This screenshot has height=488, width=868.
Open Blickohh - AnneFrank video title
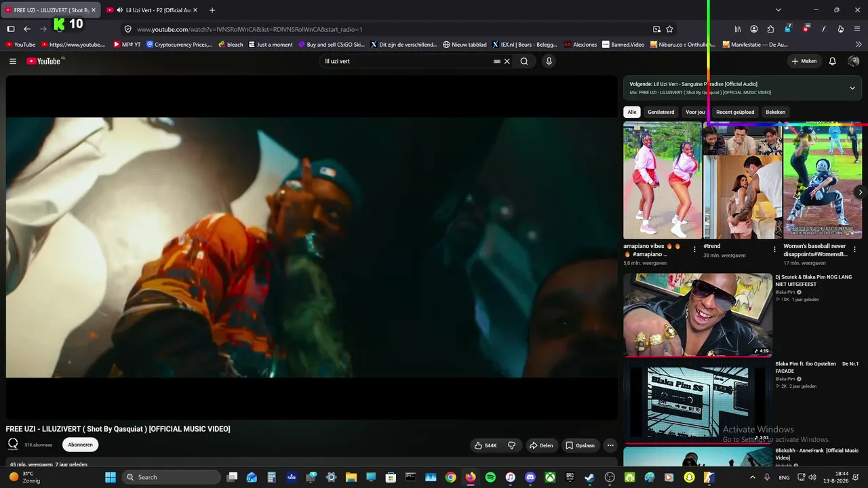[x=817, y=454]
